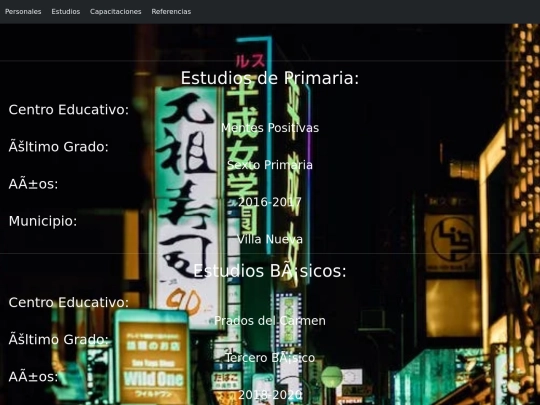Click the 'Estudios BÃ¡sicos:' heading
The height and width of the screenshot is (405, 540).
tap(270, 271)
